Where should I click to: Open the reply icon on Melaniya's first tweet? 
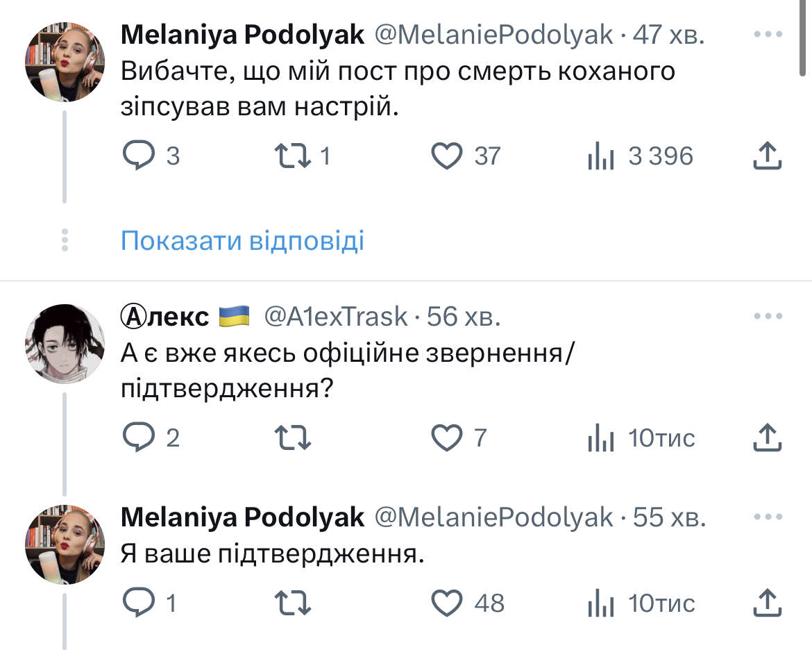[x=141, y=156]
